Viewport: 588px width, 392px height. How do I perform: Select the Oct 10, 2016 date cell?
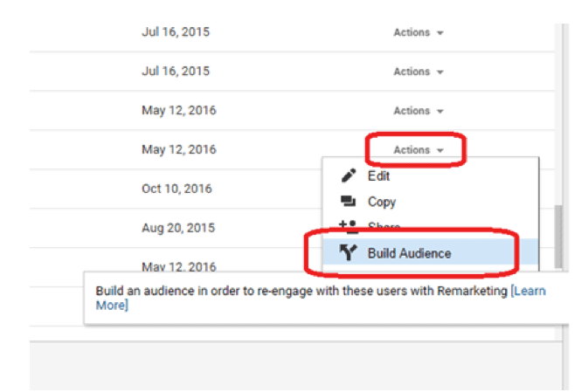178,189
